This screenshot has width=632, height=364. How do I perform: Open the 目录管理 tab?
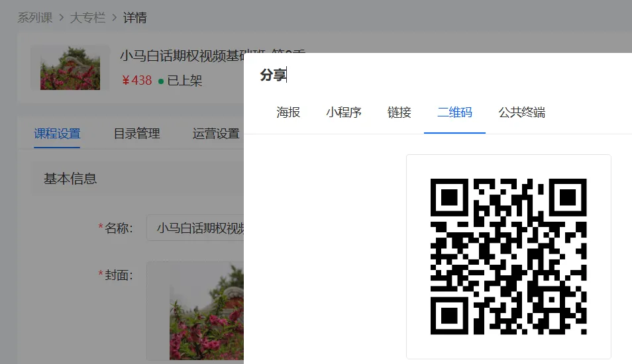(136, 134)
